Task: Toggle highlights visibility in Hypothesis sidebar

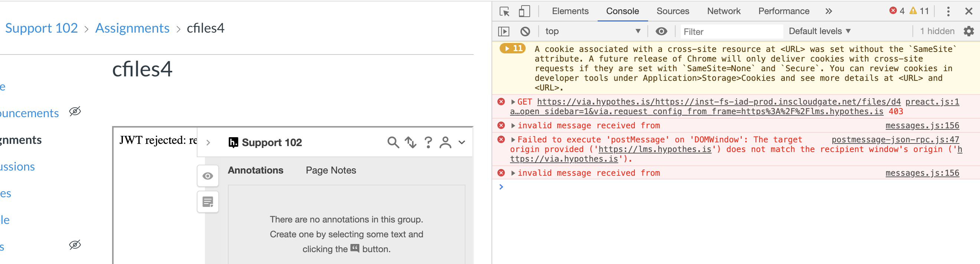Action: click(x=208, y=176)
